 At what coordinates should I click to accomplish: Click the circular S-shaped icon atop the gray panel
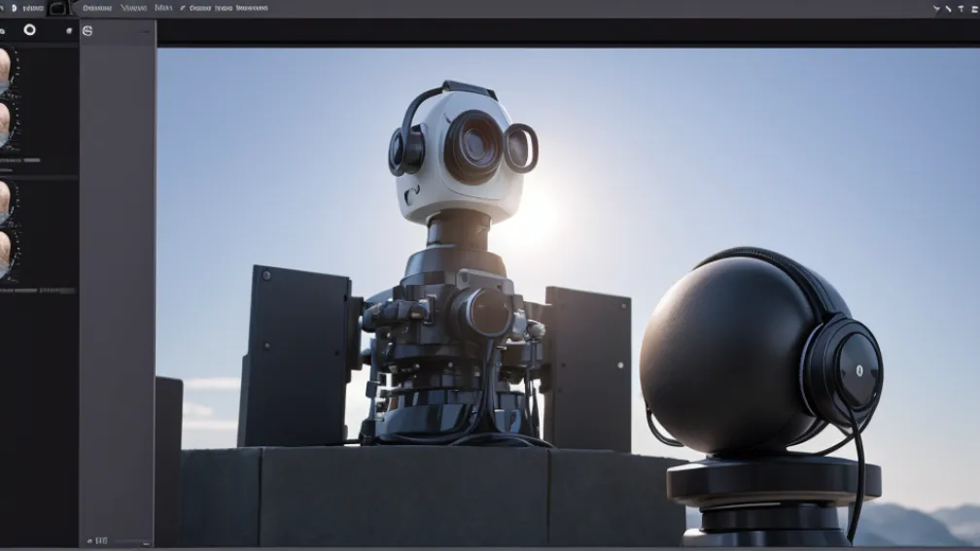pyautogui.click(x=87, y=31)
